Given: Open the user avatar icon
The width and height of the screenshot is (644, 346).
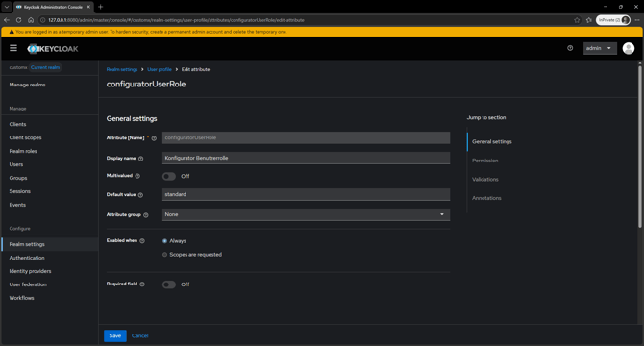Looking at the screenshot, I should [x=628, y=48].
